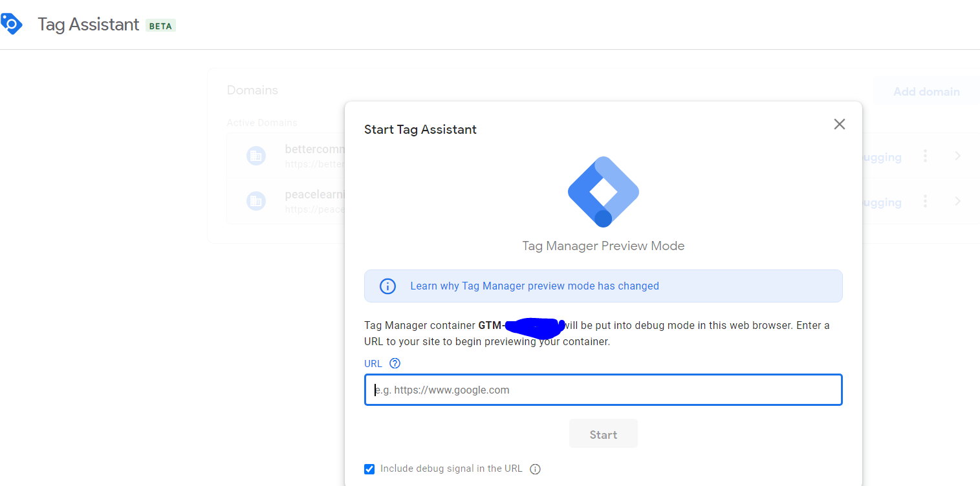
Task: Open Learn why Tag Manager preview mode changed link
Action: point(534,286)
